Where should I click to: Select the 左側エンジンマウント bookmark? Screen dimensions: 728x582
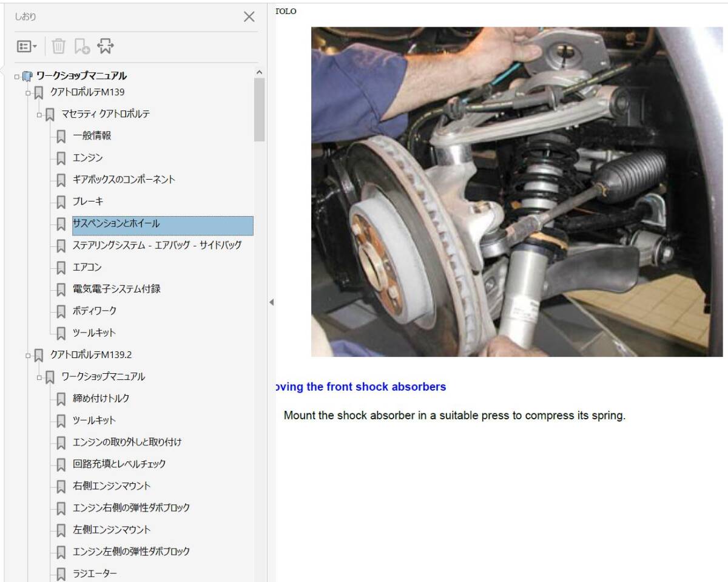[x=112, y=529]
